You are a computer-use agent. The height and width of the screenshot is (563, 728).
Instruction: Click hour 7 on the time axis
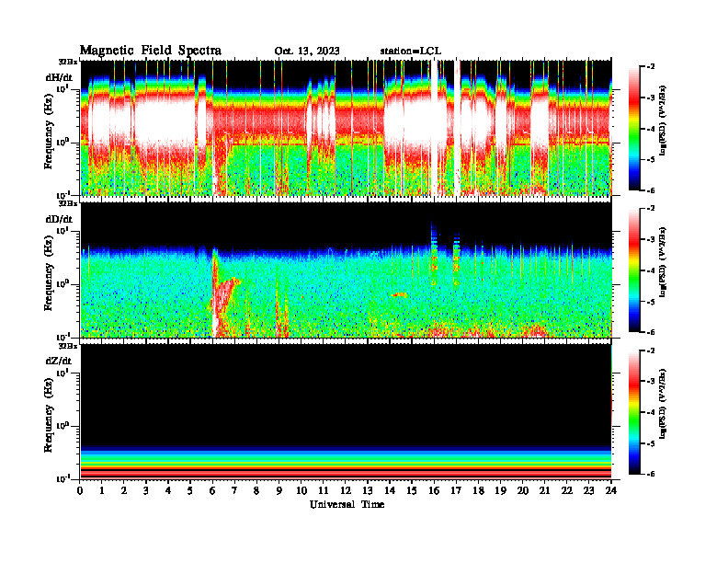[x=234, y=490]
